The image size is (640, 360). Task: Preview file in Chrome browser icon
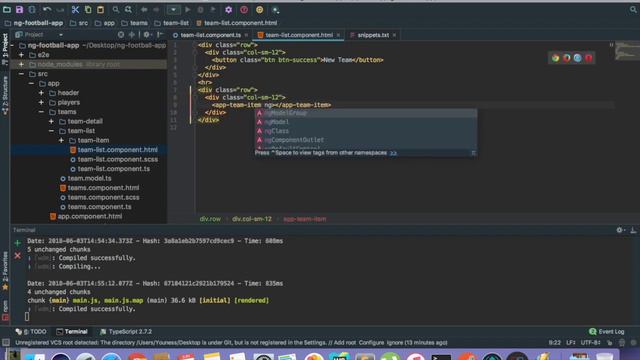[x=556, y=58]
